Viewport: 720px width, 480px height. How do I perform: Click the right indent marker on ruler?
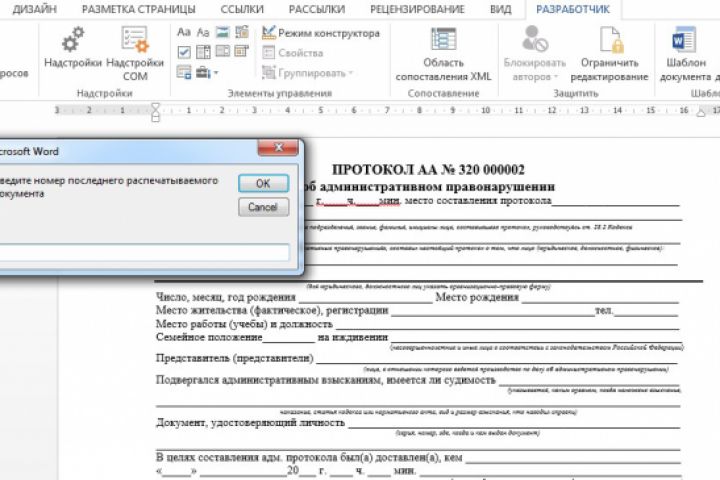point(701,113)
